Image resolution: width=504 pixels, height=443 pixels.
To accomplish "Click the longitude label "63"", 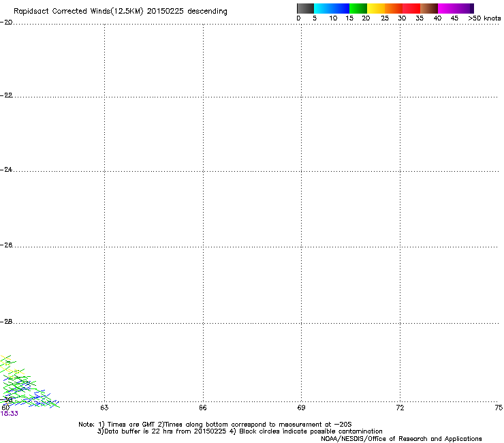I will [104, 408].
